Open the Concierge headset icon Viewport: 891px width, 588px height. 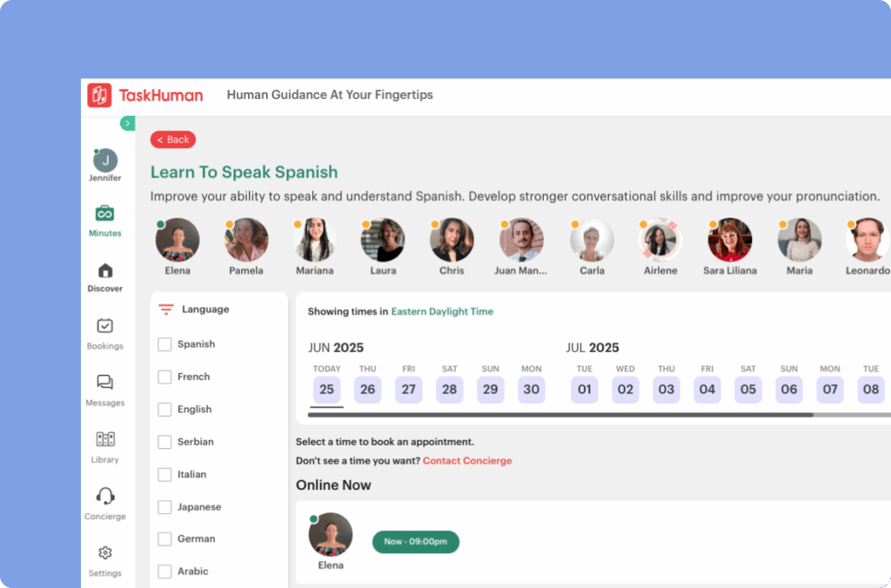pos(104,496)
